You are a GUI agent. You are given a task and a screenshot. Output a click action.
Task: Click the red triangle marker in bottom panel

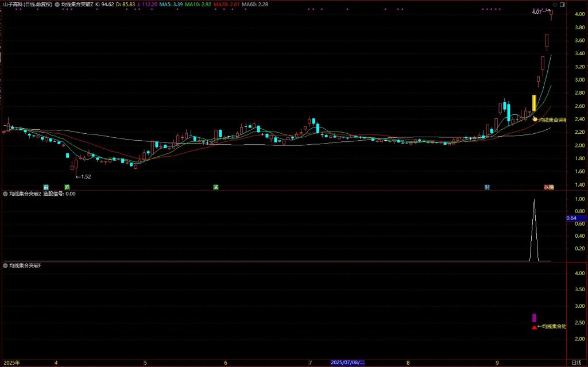tap(535, 327)
